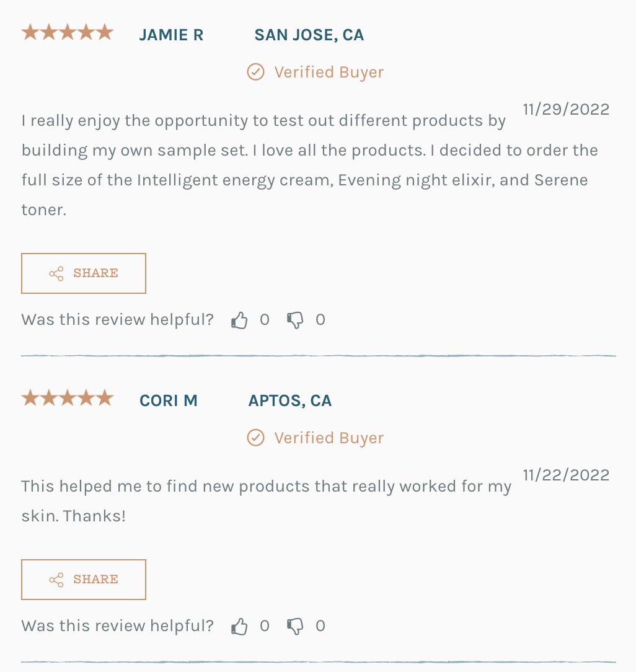Click the five-star rating on Jamie R's review

(68, 32)
